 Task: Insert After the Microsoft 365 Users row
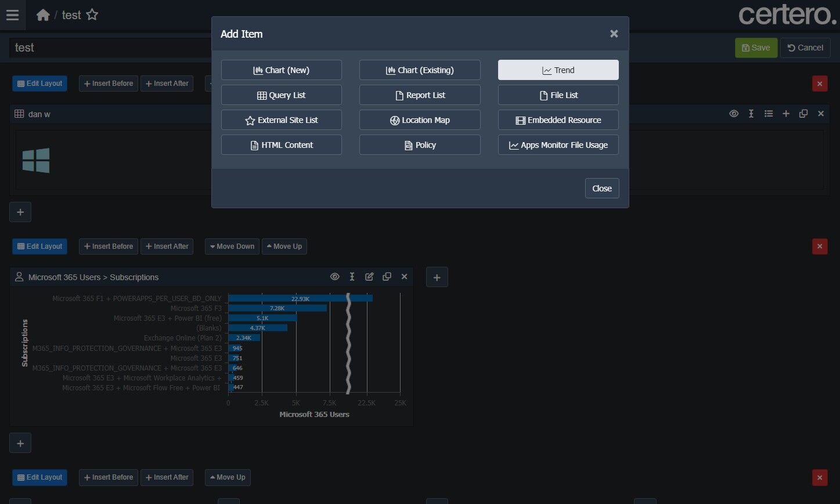pos(167,246)
